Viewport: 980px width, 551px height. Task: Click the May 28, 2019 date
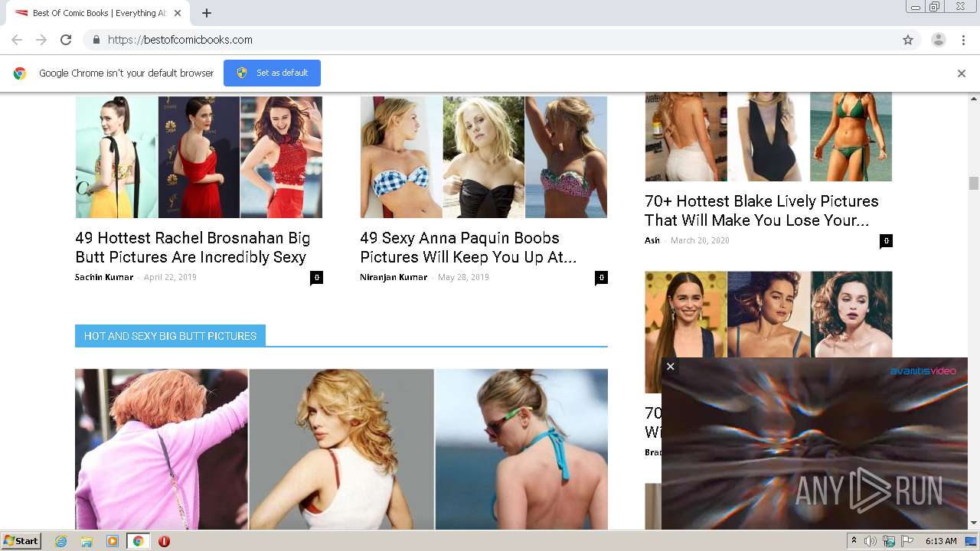[463, 277]
